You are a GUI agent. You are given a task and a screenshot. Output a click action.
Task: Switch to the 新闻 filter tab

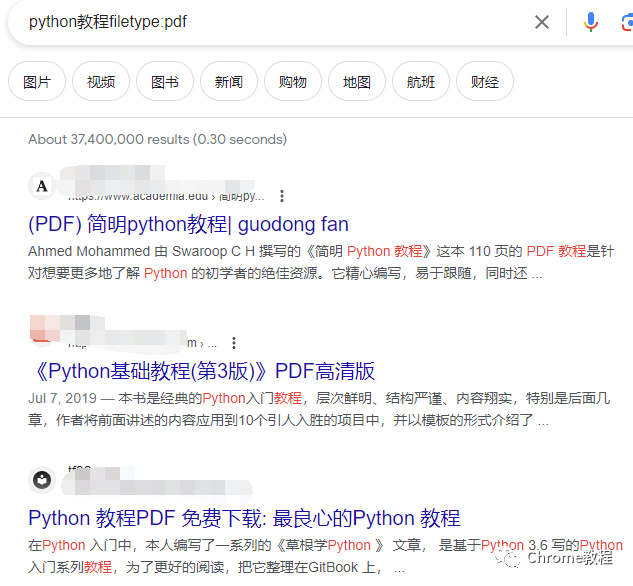pyautogui.click(x=229, y=82)
